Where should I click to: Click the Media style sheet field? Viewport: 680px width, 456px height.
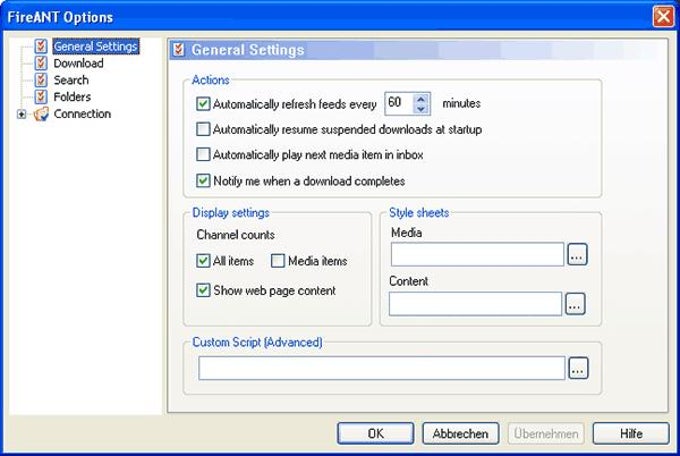tap(477, 254)
